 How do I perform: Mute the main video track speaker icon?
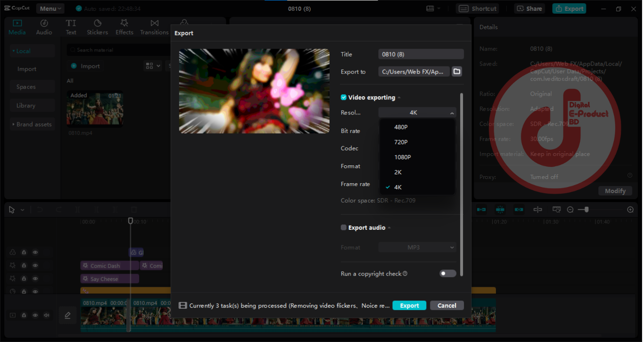click(47, 315)
